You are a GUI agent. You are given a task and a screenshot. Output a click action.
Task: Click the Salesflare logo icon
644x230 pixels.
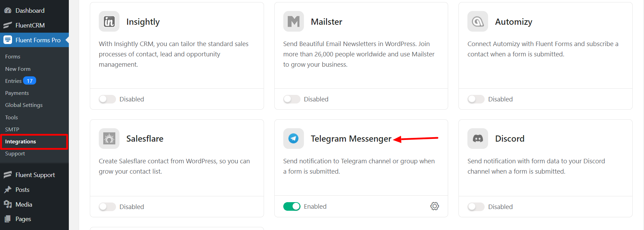click(x=109, y=139)
